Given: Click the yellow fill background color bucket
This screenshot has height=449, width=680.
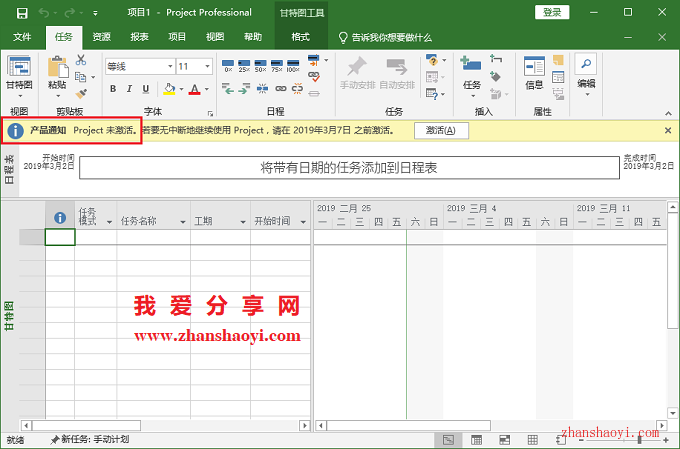Looking at the screenshot, I should coord(169,89).
